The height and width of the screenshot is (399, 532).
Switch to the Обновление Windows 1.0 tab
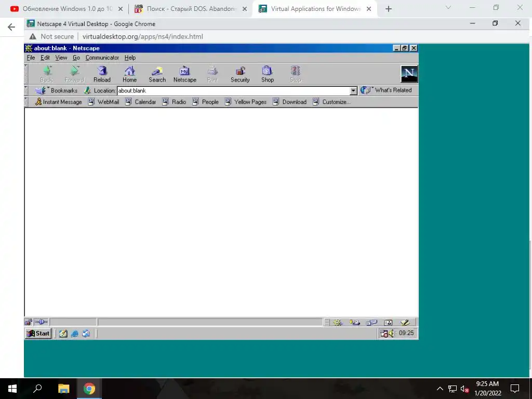point(66,9)
